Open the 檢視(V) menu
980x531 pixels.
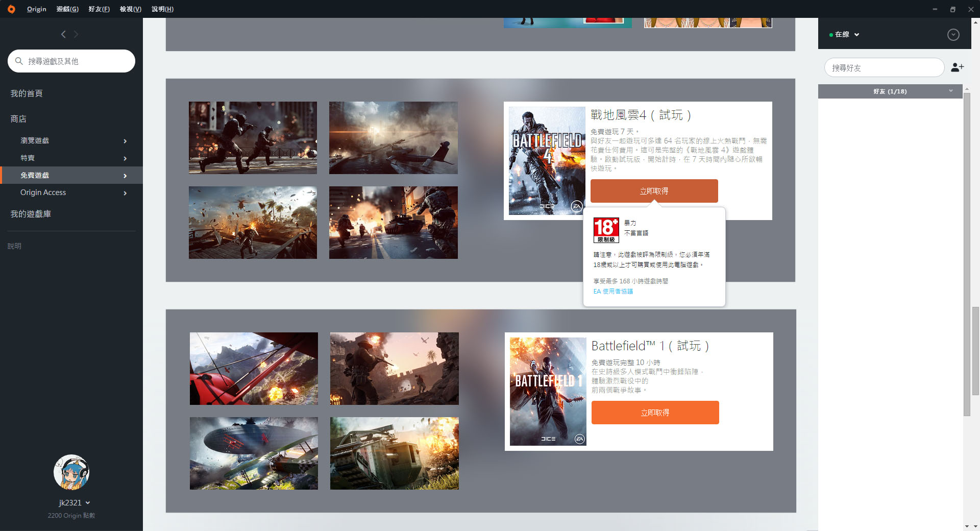click(x=130, y=9)
